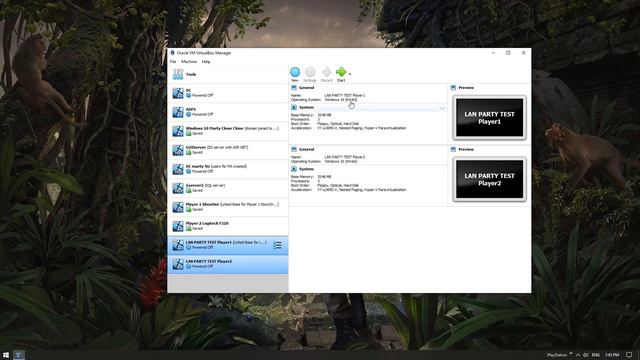Viewport: 640px width, 360px height.
Task: Click the clock in the taskbar
Action: 612,355
